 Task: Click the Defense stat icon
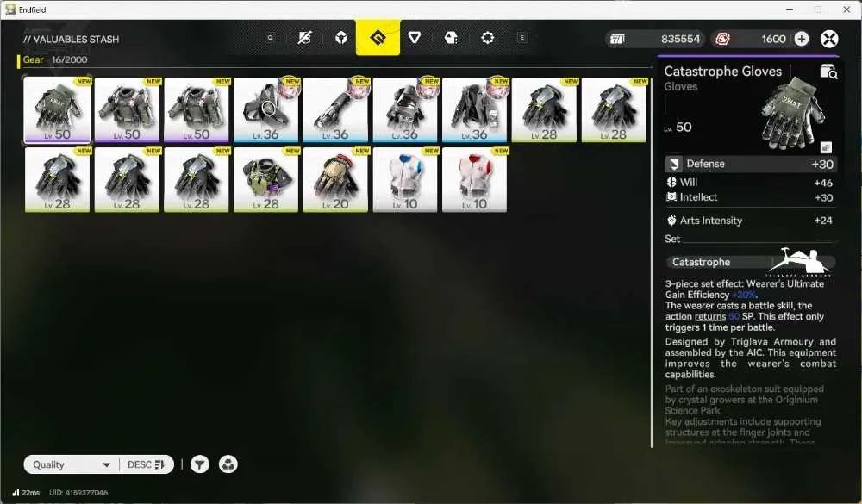(x=674, y=164)
